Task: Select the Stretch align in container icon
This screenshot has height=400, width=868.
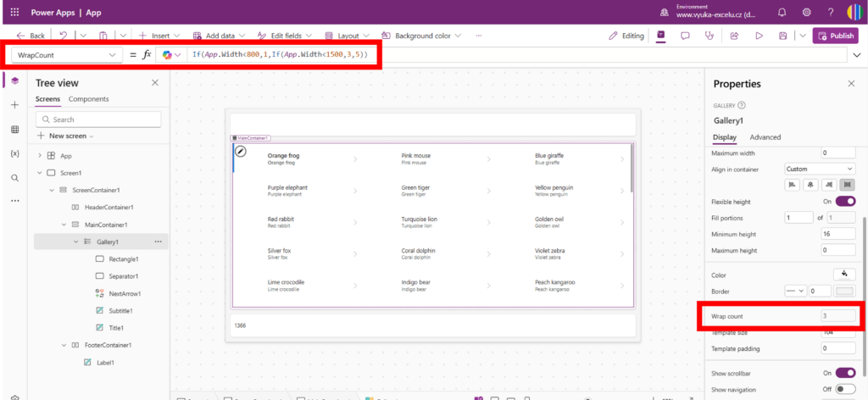Action: click(848, 185)
